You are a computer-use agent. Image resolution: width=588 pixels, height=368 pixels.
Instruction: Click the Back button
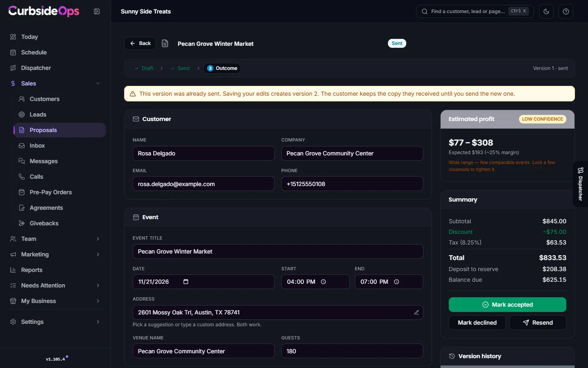(x=140, y=43)
